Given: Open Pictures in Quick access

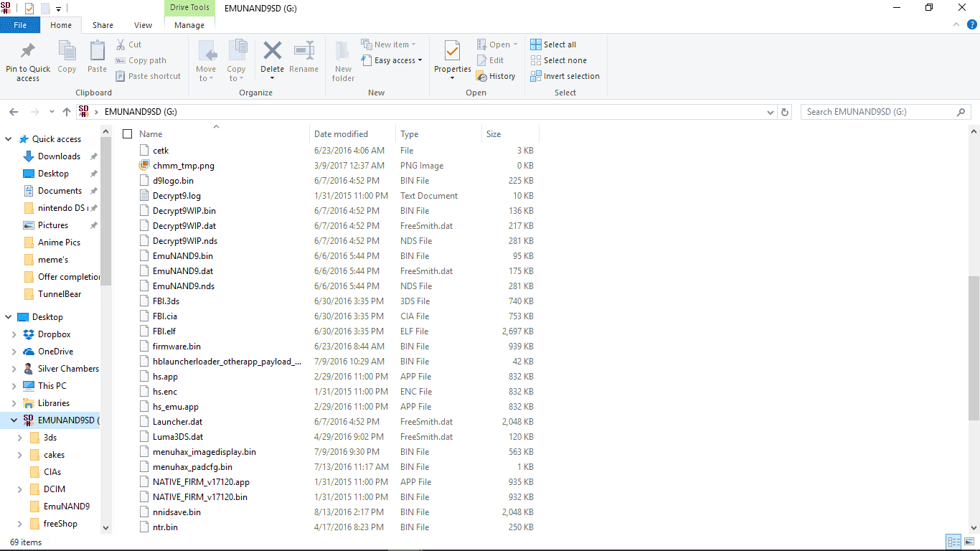Looking at the screenshot, I should (53, 225).
